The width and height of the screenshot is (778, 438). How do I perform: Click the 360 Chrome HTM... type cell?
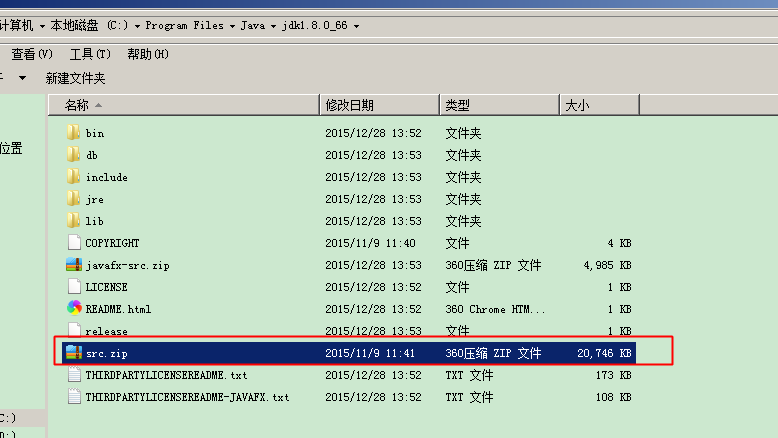tap(495, 309)
